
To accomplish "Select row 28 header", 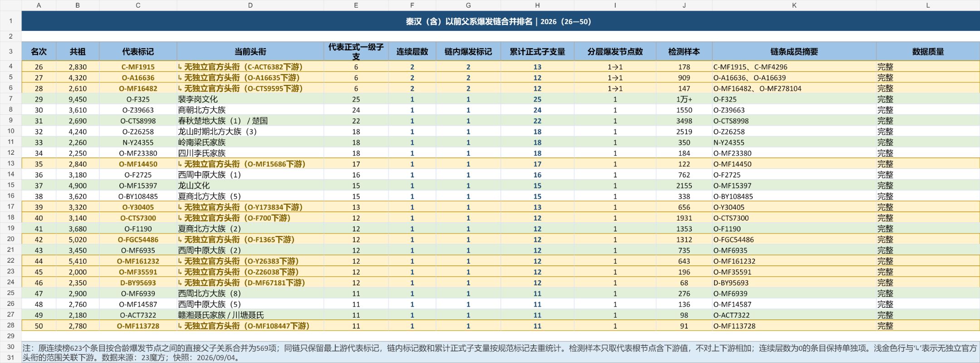I will [x=10, y=325].
